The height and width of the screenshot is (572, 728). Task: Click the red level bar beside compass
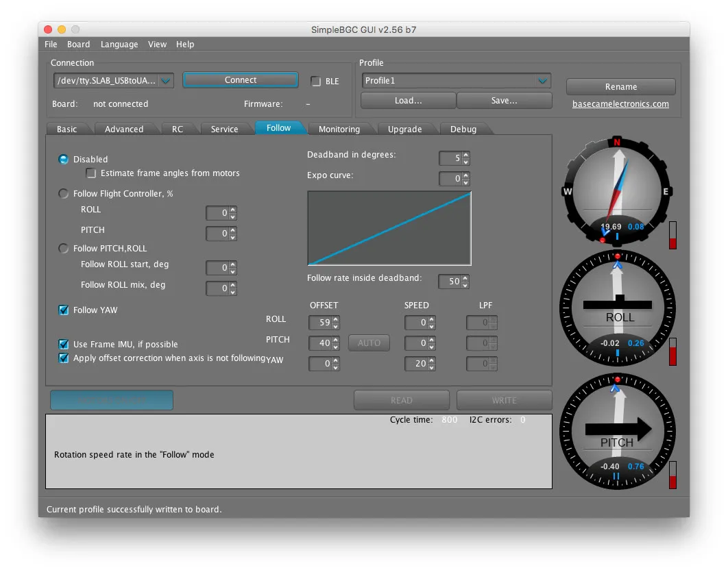click(672, 235)
